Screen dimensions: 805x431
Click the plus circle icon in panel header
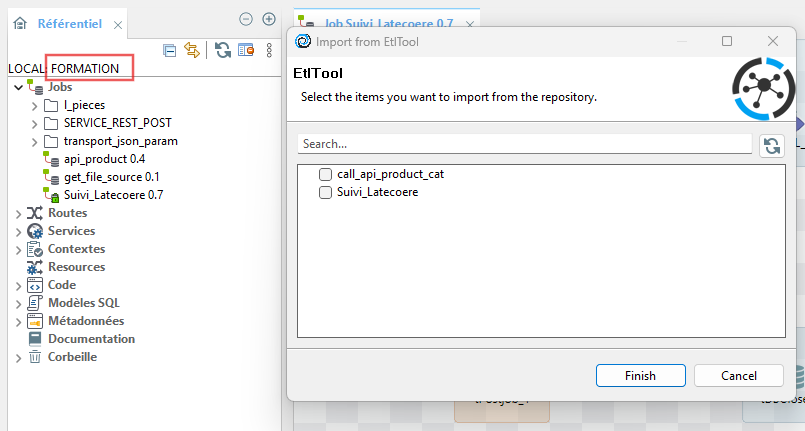[x=268, y=19]
